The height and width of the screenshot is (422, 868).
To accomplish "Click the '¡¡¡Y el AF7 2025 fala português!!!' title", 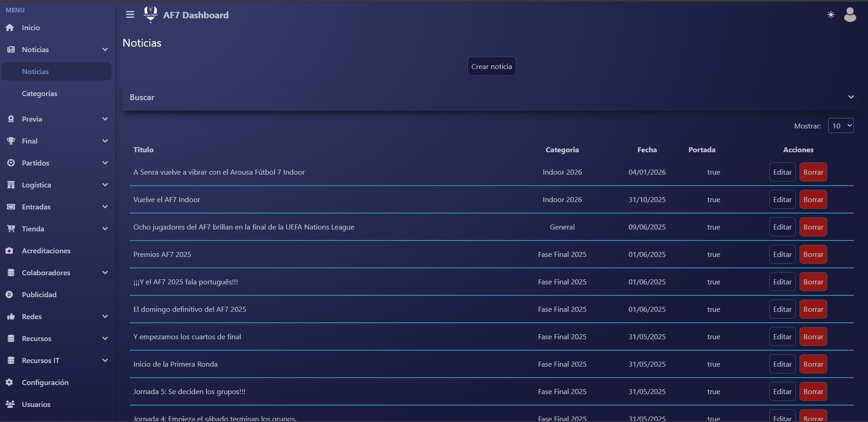I will click(185, 282).
